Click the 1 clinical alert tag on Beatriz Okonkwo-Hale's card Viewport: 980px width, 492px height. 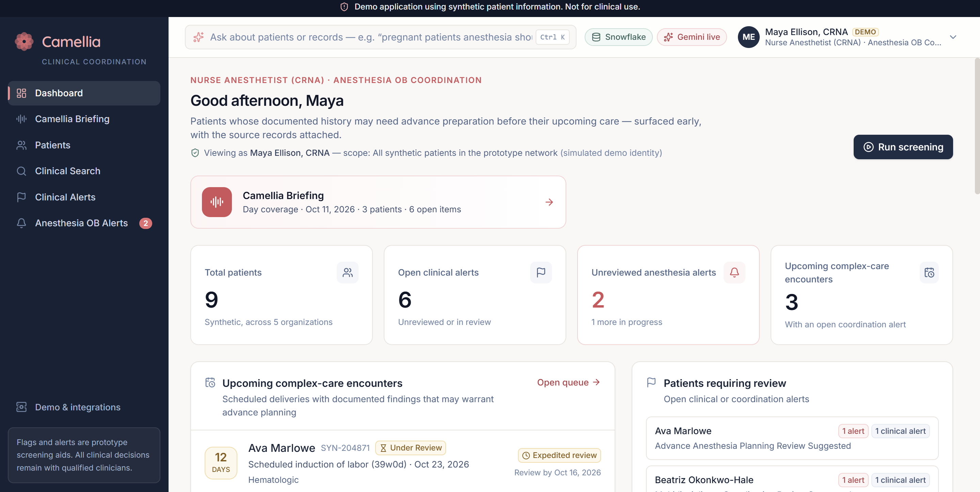pyautogui.click(x=900, y=480)
